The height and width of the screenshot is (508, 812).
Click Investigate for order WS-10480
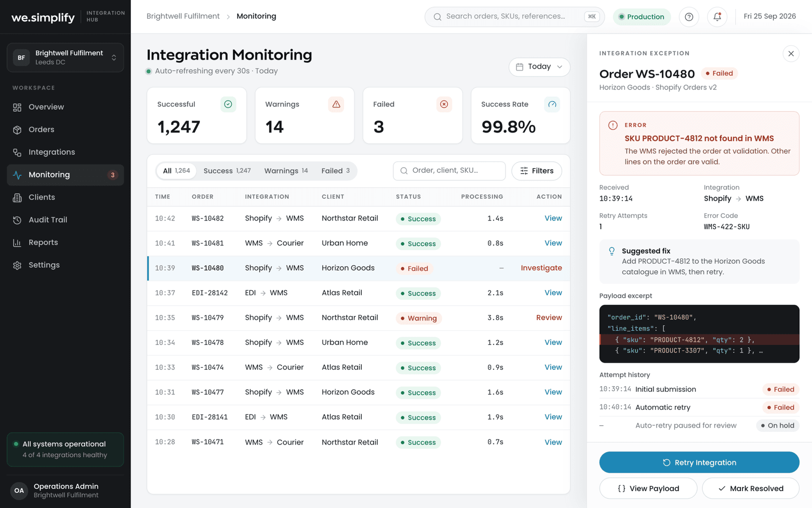click(541, 268)
